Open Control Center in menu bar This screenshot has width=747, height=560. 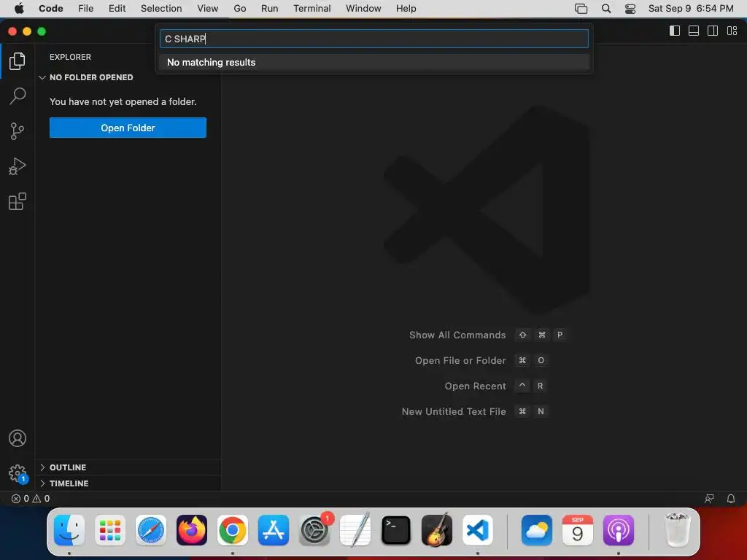pos(630,9)
